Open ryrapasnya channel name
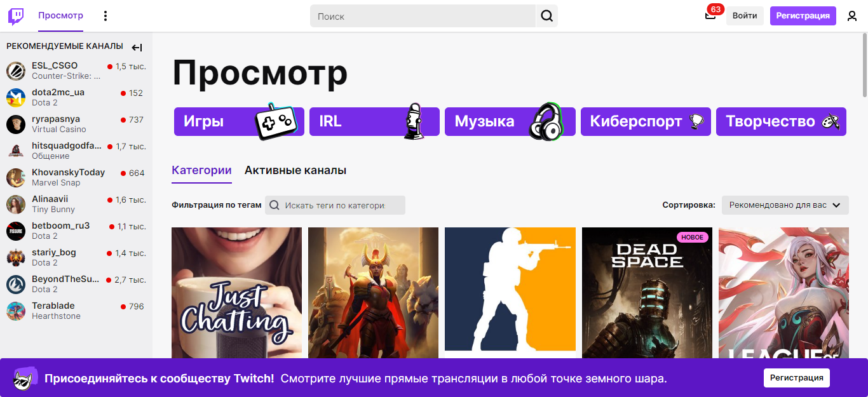Image resolution: width=868 pixels, height=397 pixels. click(56, 119)
